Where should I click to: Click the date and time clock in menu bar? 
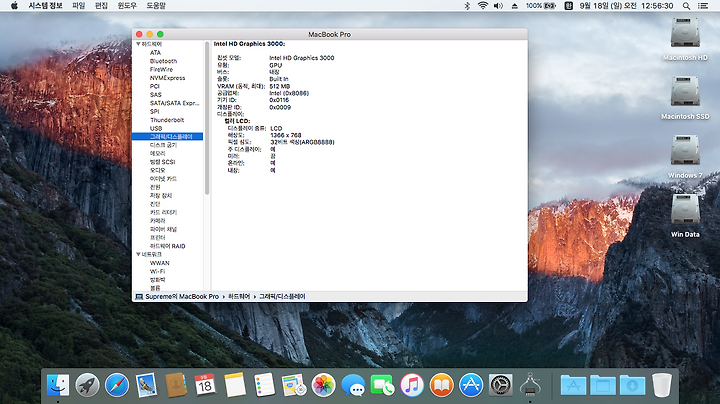[x=626, y=6]
